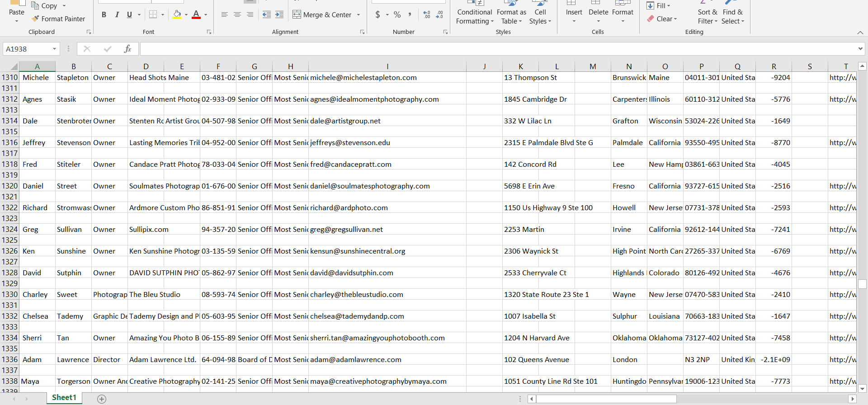Image resolution: width=868 pixels, height=405 pixels.
Task: Click the Decrease Indent icon
Action: 267,15
